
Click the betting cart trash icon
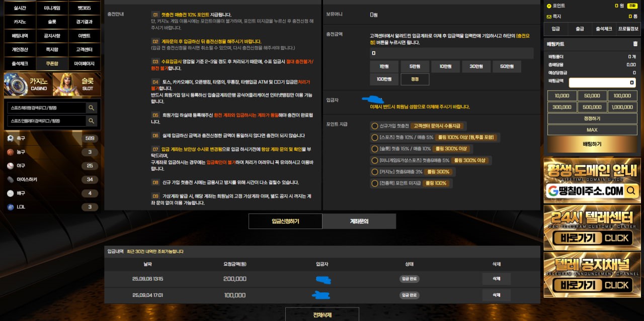[635, 44]
